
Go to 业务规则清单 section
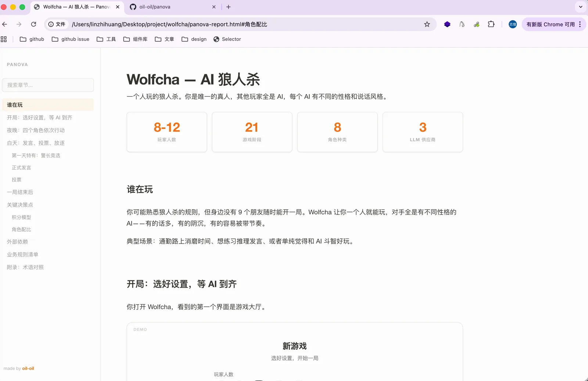pyautogui.click(x=22, y=254)
